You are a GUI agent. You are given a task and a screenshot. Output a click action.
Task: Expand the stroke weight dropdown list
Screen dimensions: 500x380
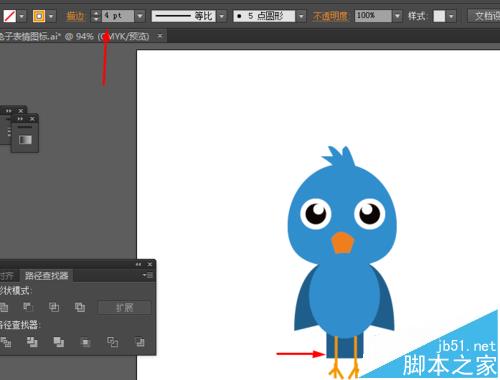140,16
